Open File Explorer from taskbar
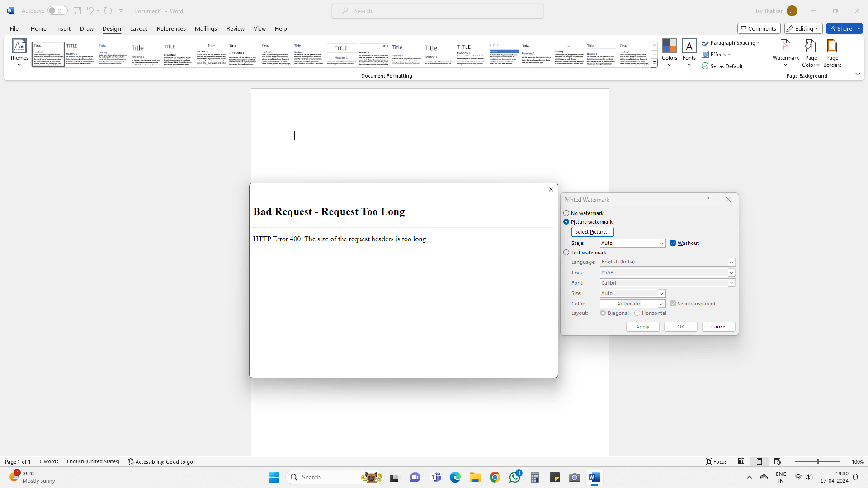 click(x=475, y=477)
